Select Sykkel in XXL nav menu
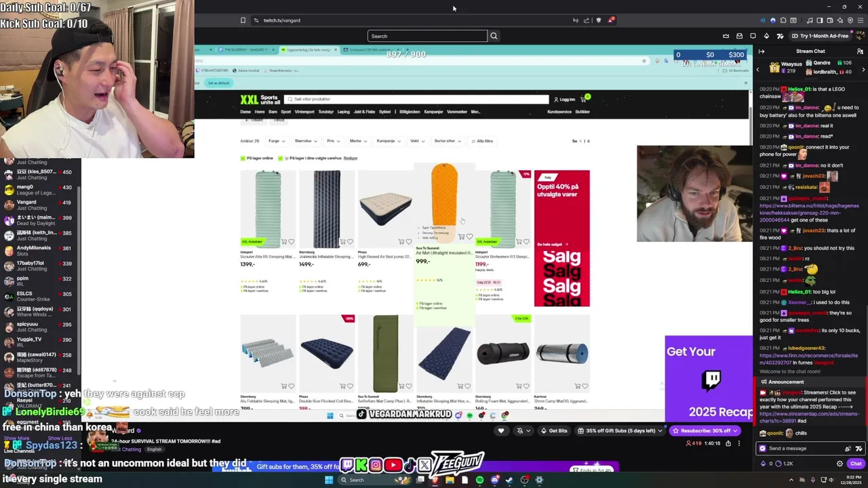The height and width of the screenshot is (488, 868). pos(384,112)
